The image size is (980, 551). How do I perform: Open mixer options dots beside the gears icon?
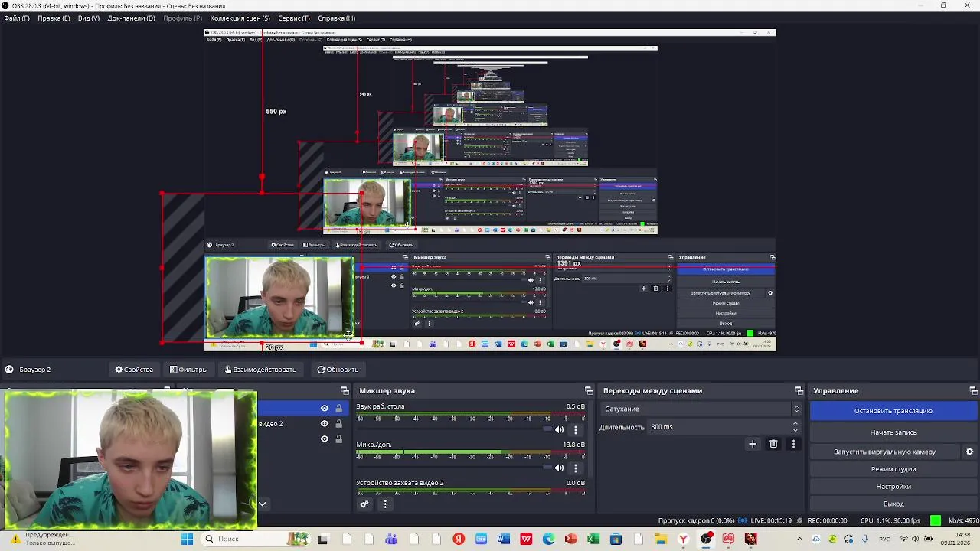coord(385,504)
